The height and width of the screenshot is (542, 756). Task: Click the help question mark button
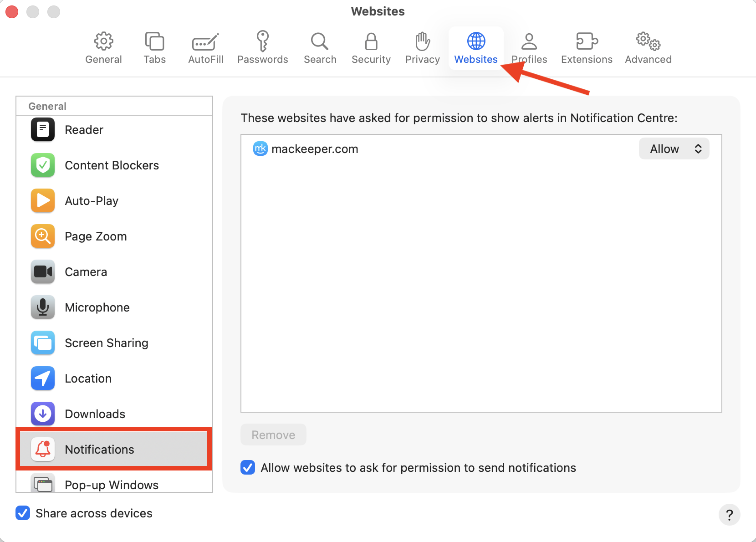click(730, 515)
